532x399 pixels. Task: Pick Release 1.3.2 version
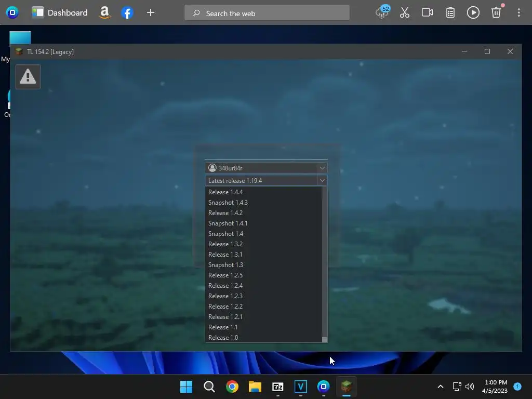(x=263, y=244)
